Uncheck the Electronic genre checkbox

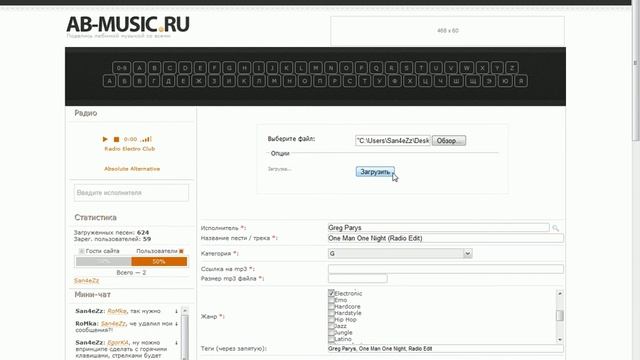331,293
